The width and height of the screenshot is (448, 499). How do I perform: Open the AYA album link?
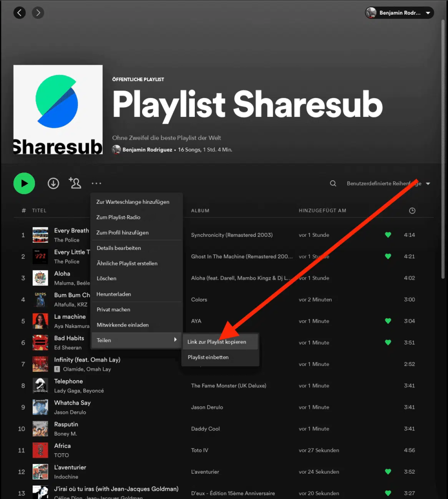click(196, 321)
